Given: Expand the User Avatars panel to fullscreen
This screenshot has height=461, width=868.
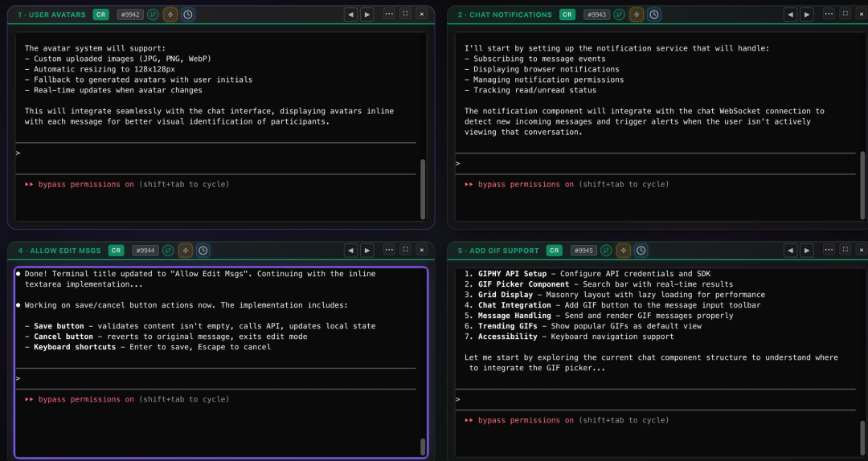Looking at the screenshot, I should (x=406, y=14).
